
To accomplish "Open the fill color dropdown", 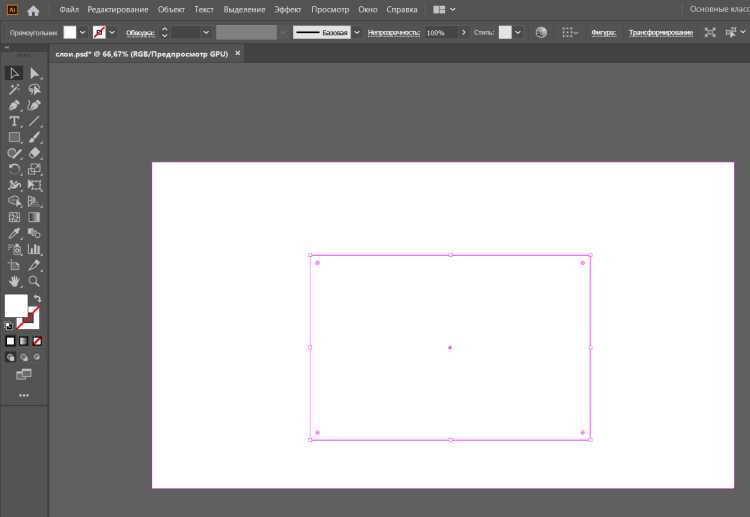I will pos(82,33).
